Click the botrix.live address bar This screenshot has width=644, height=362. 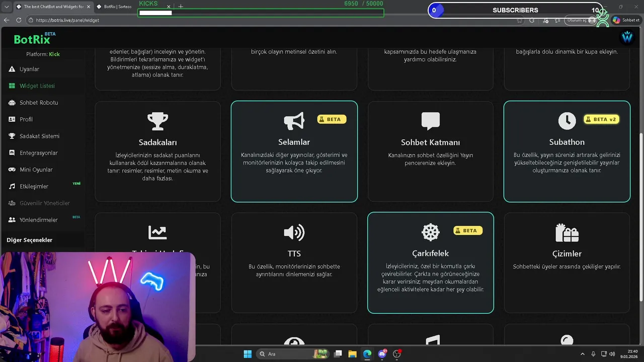tap(272, 20)
